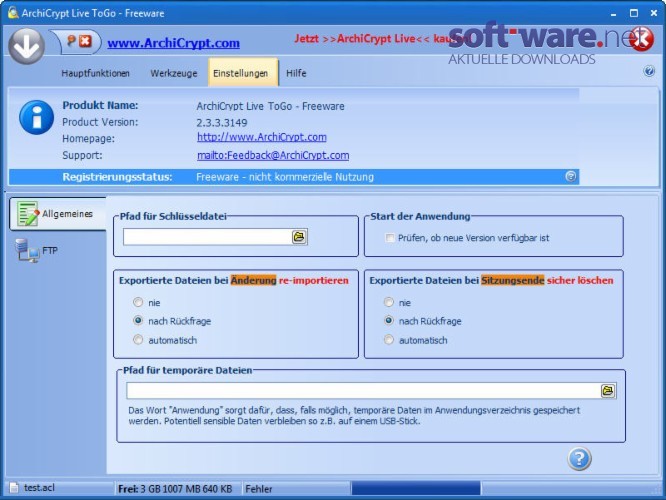Browse folder for Schlüsseldatei path

299,237
